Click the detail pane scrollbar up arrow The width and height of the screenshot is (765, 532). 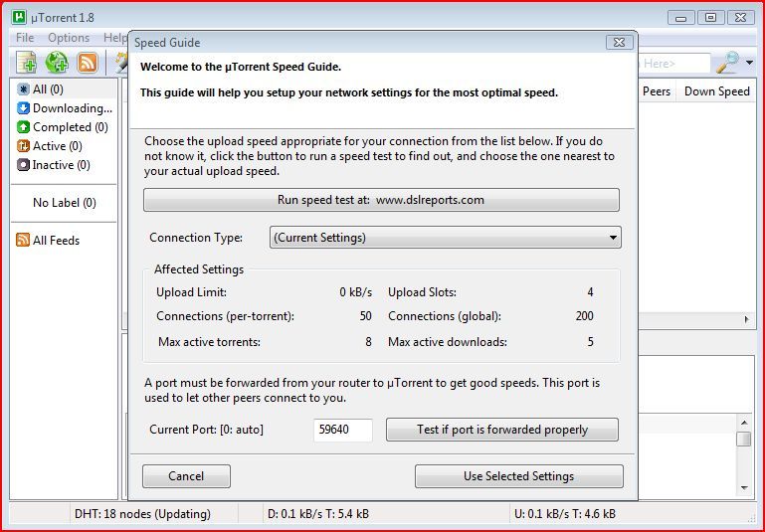(x=744, y=423)
